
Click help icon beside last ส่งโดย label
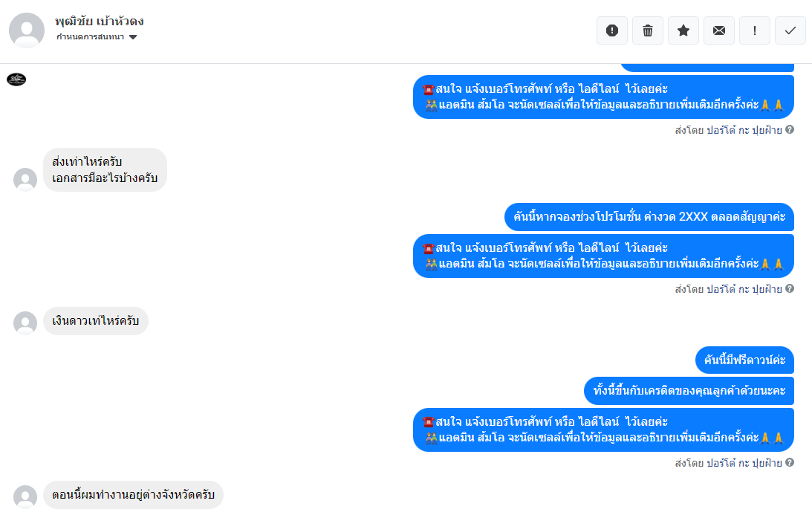coord(789,462)
